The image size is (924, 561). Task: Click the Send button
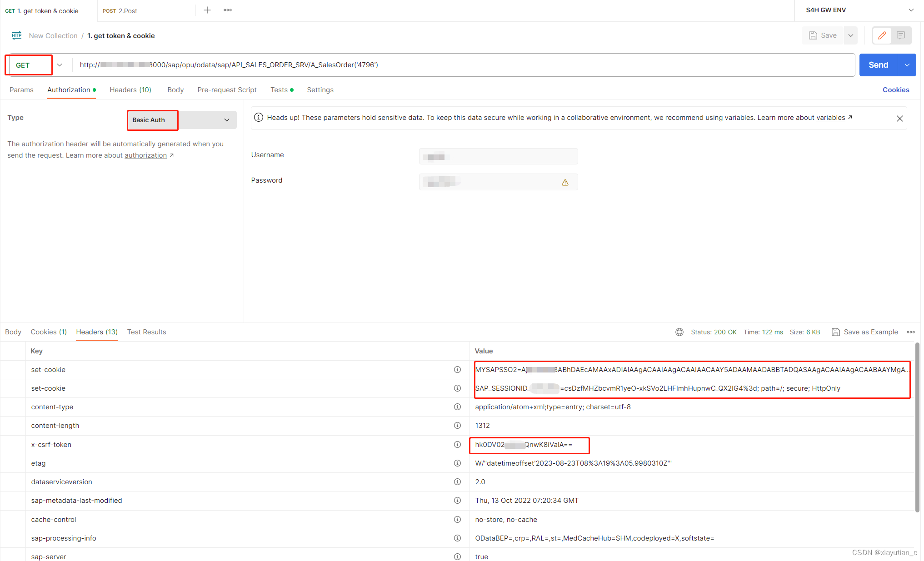click(x=878, y=65)
